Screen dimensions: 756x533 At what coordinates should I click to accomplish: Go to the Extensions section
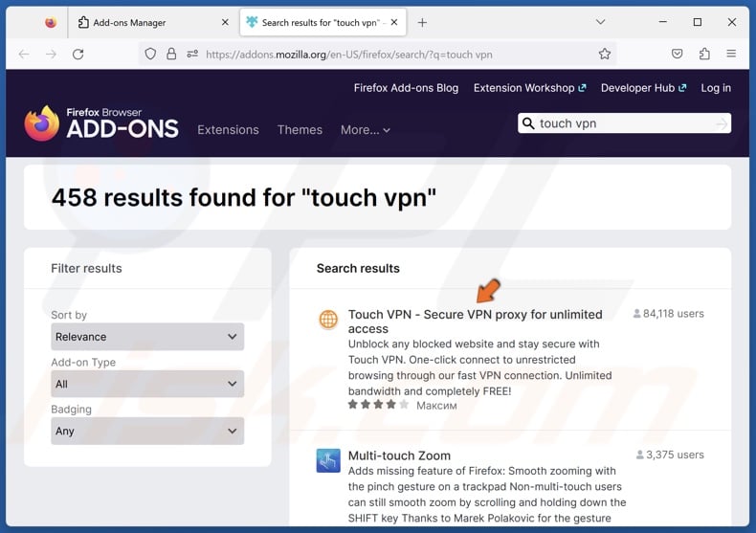pyautogui.click(x=228, y=129)
